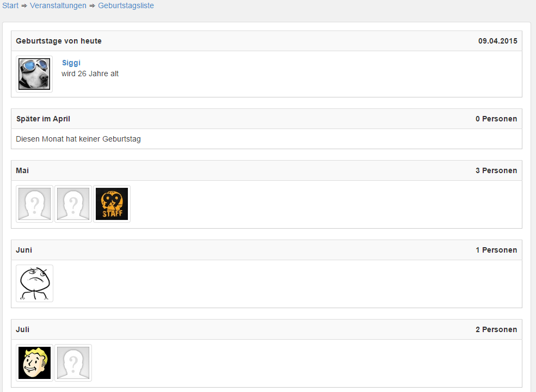
Task: Click Siggi's dog-with-goggles avatar
Action: click(34, 74)
